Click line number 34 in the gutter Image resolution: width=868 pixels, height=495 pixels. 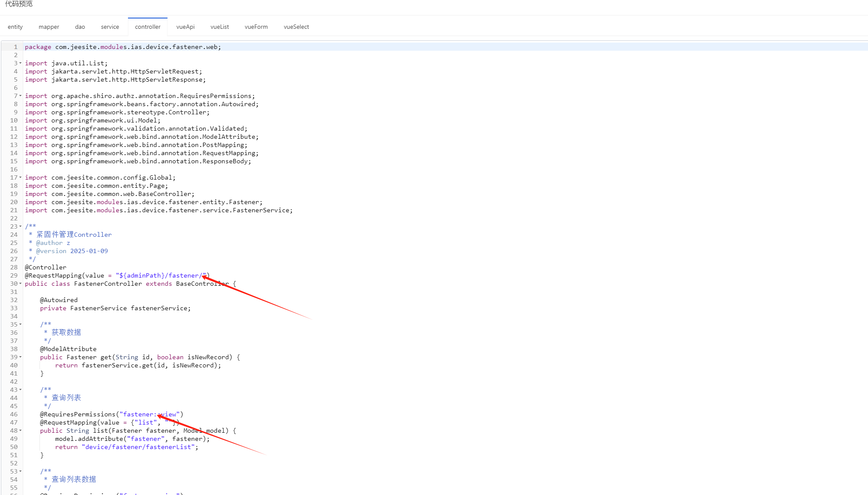click(14, 316)
